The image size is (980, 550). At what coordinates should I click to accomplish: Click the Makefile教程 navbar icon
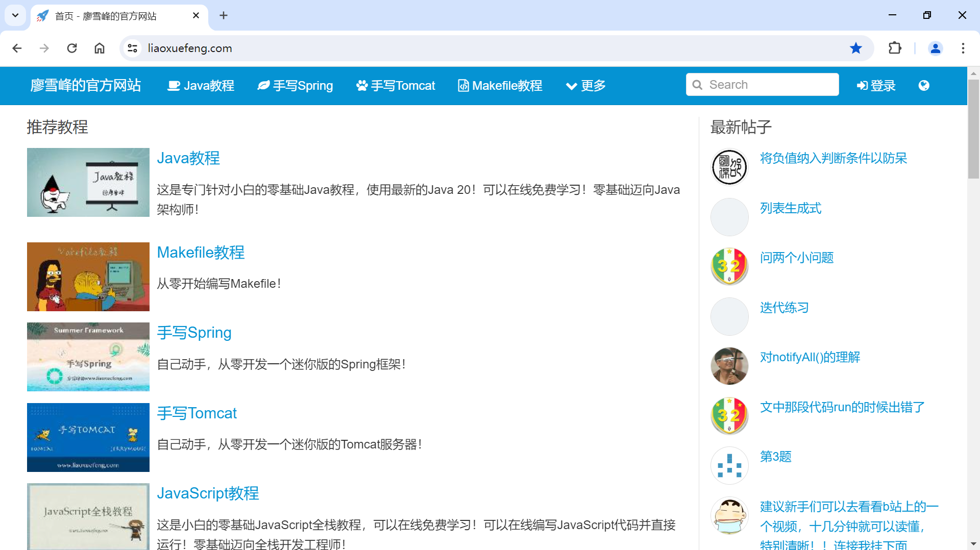point(463,85)
